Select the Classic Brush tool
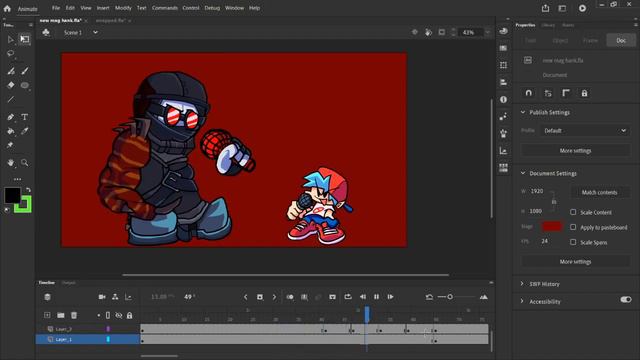Viewport: 640px width, 360px height. pos(25,71)
